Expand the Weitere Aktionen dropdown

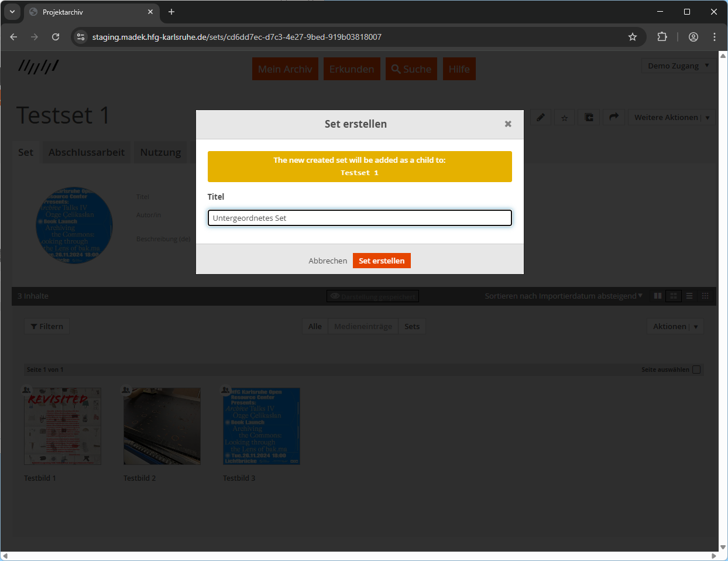(x=672, y=117)
